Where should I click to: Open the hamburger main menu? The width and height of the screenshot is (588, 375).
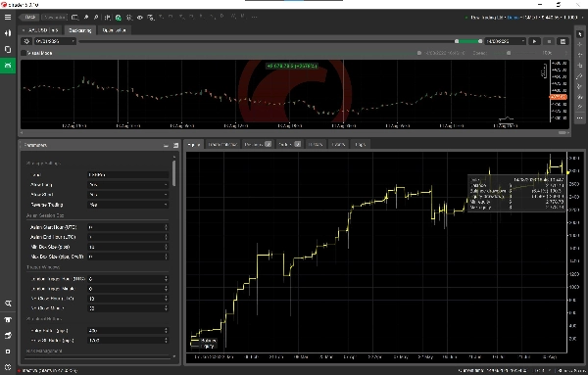click(8, 18)
